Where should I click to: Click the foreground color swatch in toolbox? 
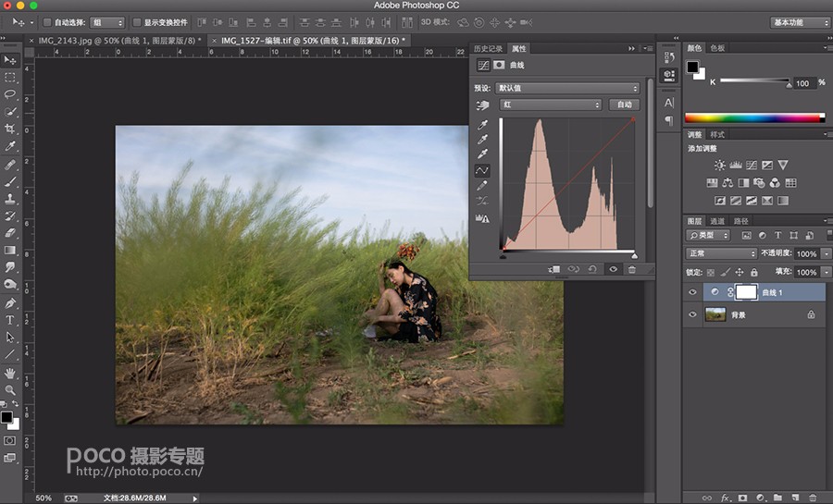pyautogui.click(x=6, y=417)
